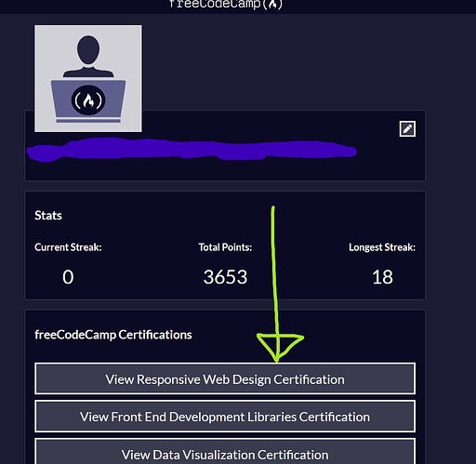Screen dimensions: 476x464
Task: Select the Current Streak value 0
Action: pyautogui.click(x=68, y=277)
